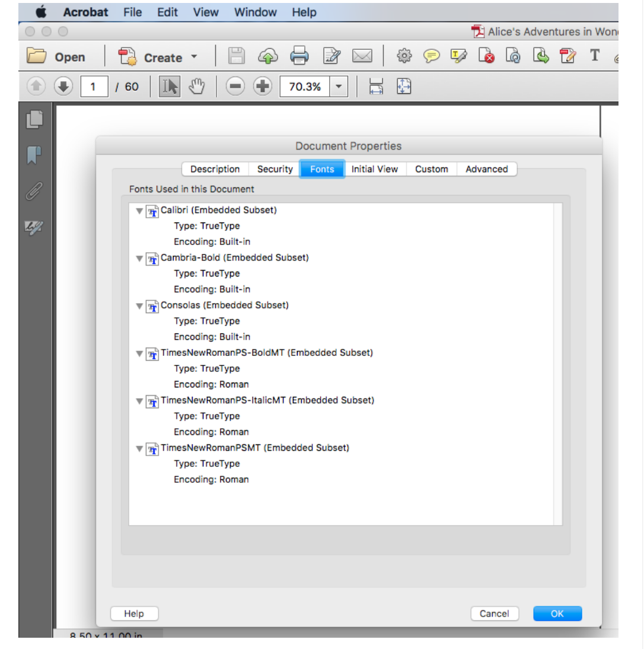The height and width of the screenshot is (649, 644).
Task: Click the fit width scrolling icon
Action: point(376,87)
